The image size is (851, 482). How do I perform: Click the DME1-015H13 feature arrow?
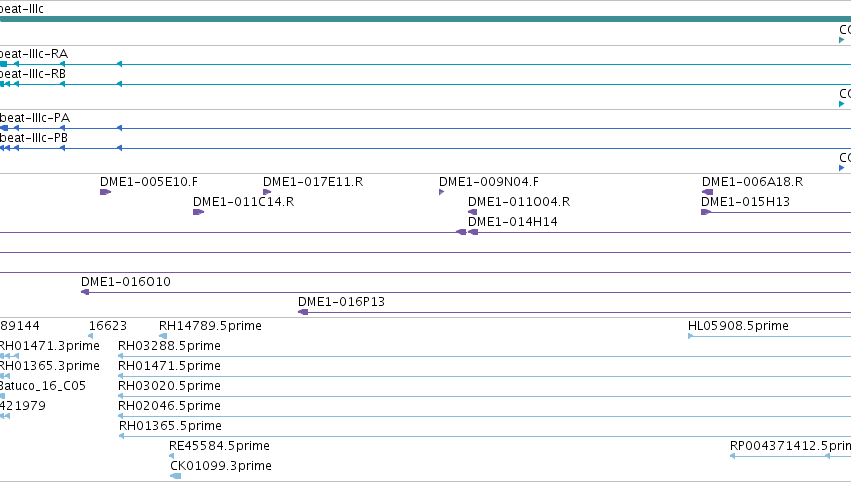pos(706,212)
